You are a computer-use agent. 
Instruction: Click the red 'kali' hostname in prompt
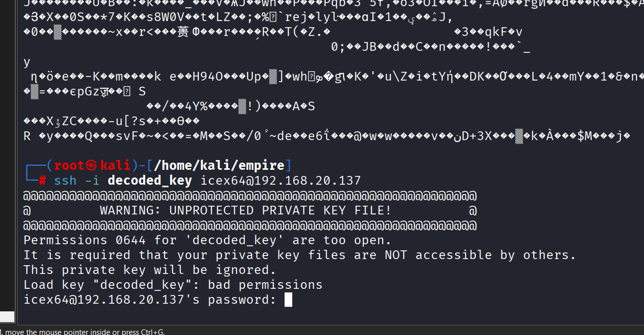click(x=115, y=166)
